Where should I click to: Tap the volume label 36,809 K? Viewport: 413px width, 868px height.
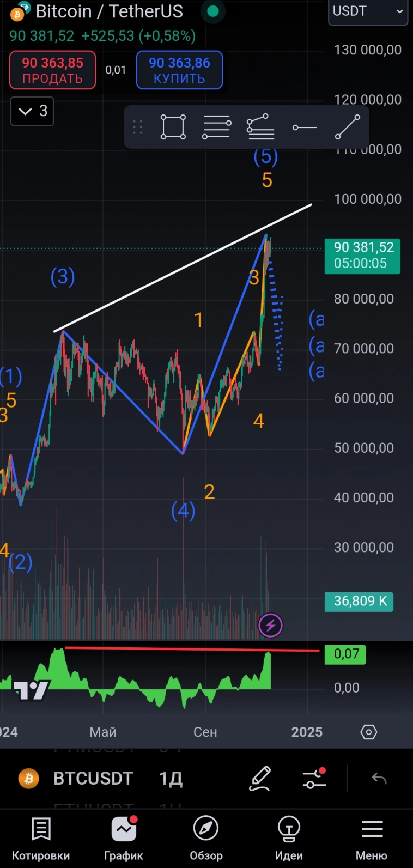[359, 602]
